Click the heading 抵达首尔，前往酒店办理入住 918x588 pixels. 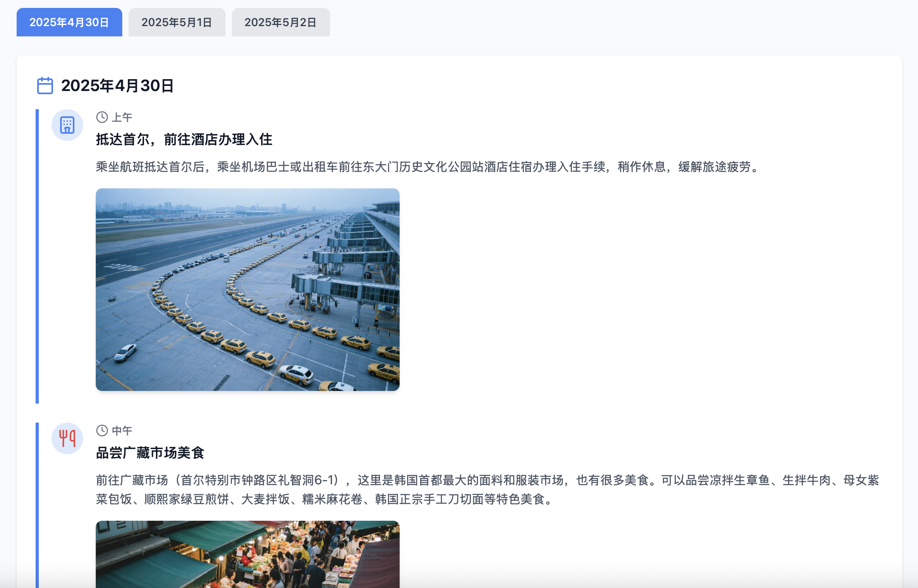184,139
